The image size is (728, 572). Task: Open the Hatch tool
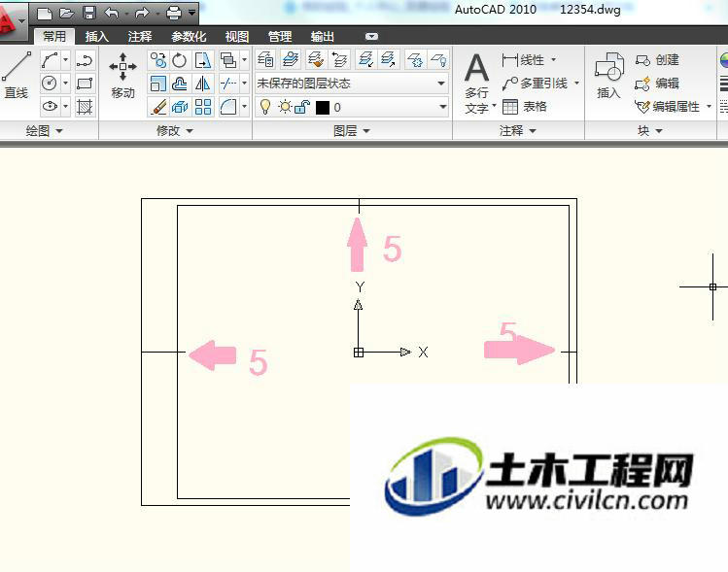85,107
